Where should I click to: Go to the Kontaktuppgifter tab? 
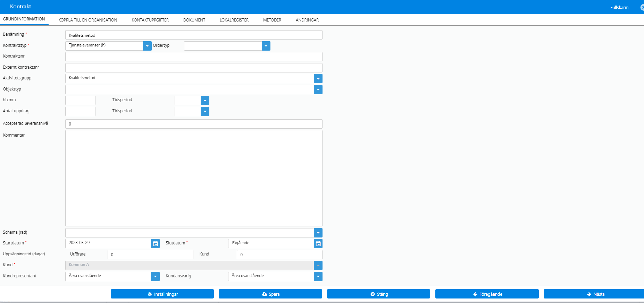[x=150, y=20]
